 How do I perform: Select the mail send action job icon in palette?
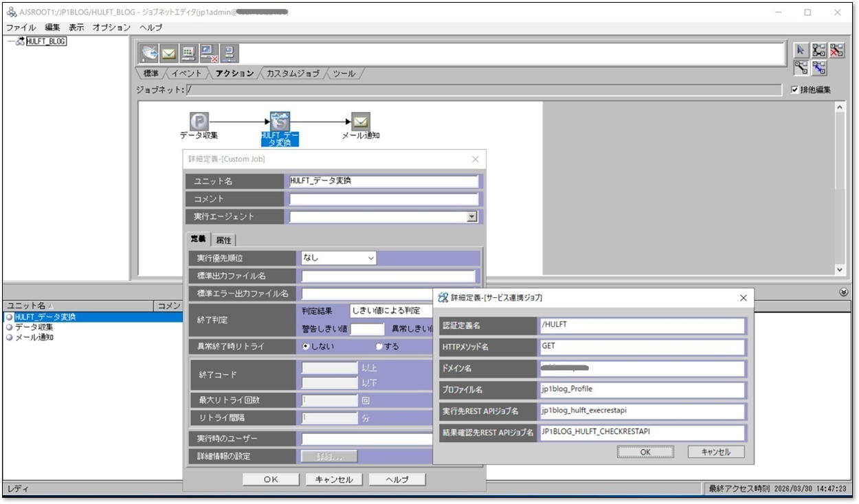[x=168, y=53]
